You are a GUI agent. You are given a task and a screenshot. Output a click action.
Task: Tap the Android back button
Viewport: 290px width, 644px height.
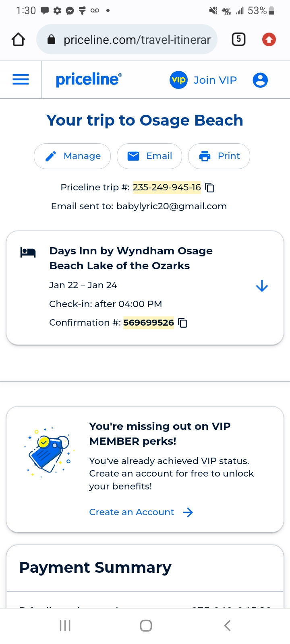(227, 625)
